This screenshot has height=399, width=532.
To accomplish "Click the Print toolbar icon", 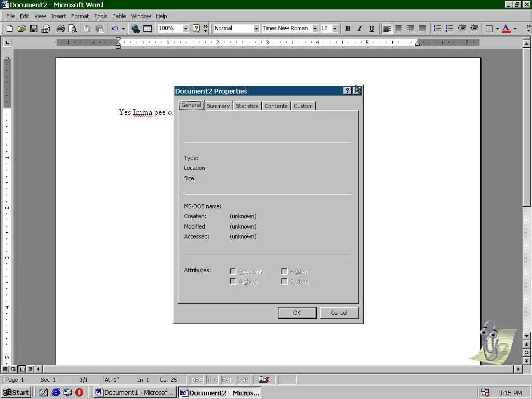I will (60, 29).
